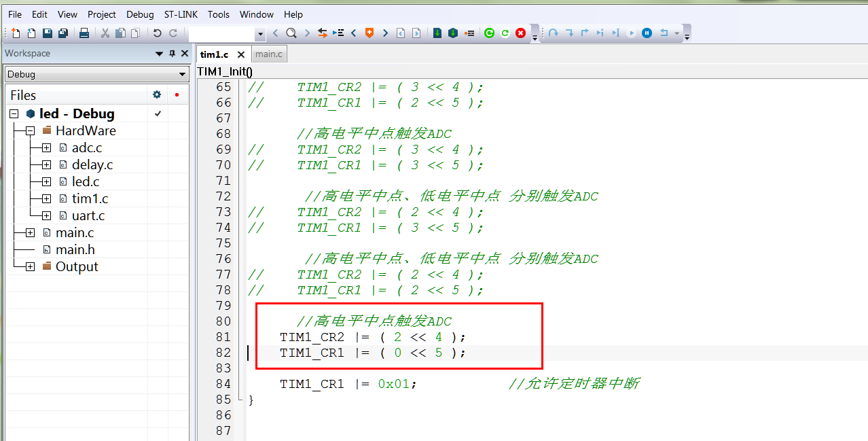The width and height of the screenshot is (868, 441).
Task: Stop the build with the red stop icon
Action: [x=520, y=32]
